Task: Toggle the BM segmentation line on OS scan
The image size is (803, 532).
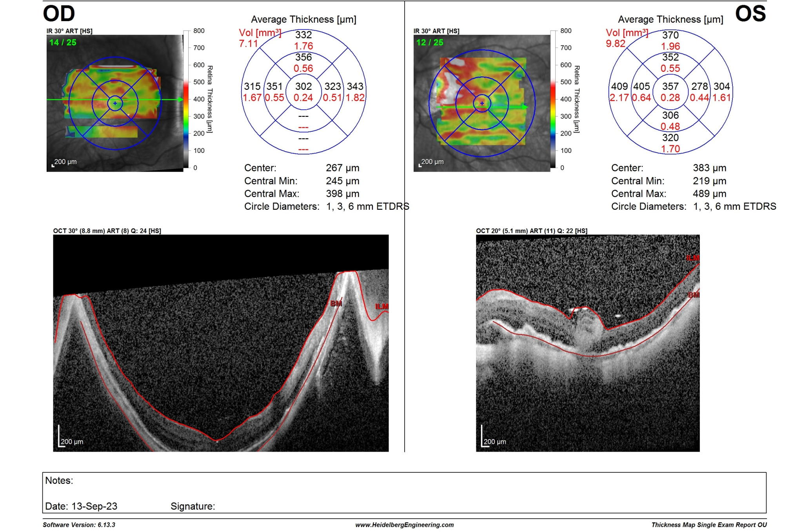Action: coord(693,295)
